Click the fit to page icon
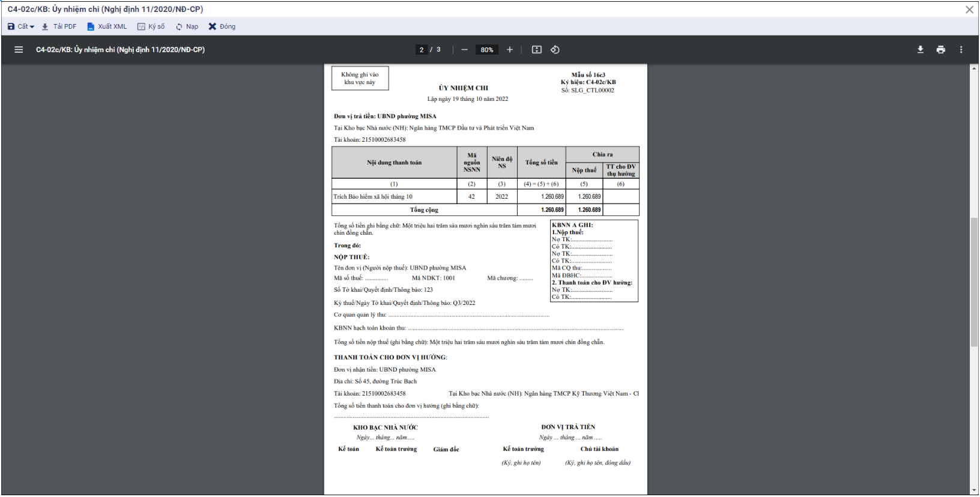 click(537, 50)
